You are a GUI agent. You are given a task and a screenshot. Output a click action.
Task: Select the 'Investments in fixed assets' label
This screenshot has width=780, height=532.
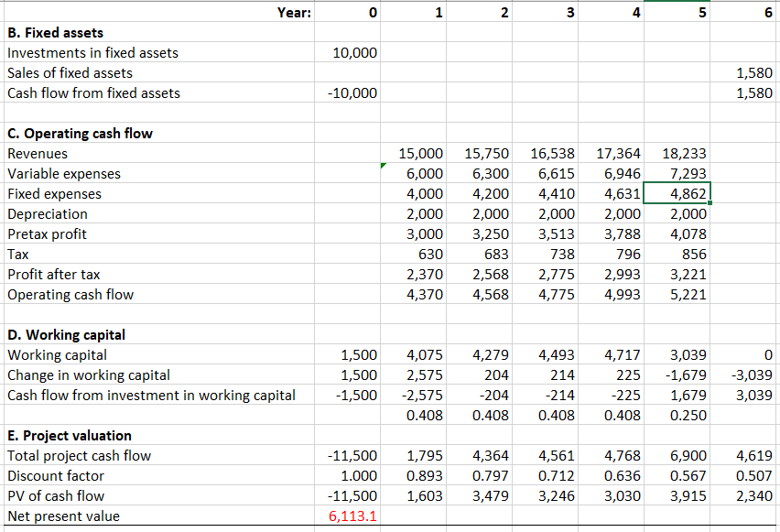click(93, 53)
